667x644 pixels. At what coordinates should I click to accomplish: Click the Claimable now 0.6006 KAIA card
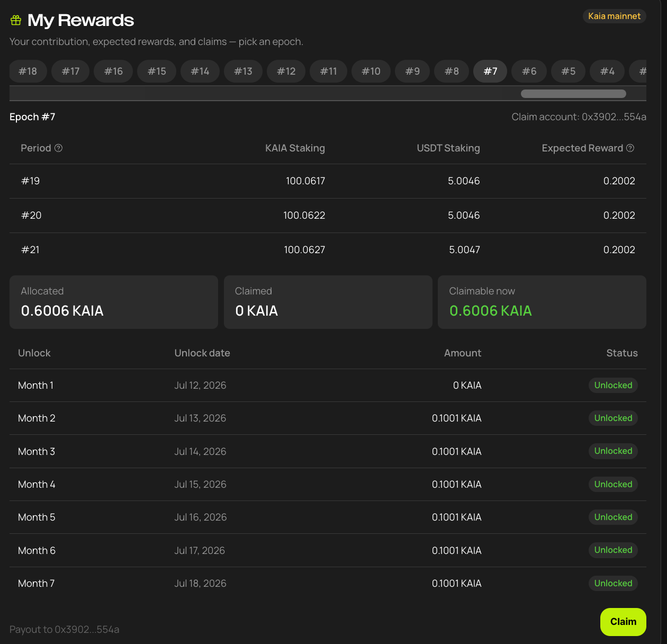tap(542, 302)
